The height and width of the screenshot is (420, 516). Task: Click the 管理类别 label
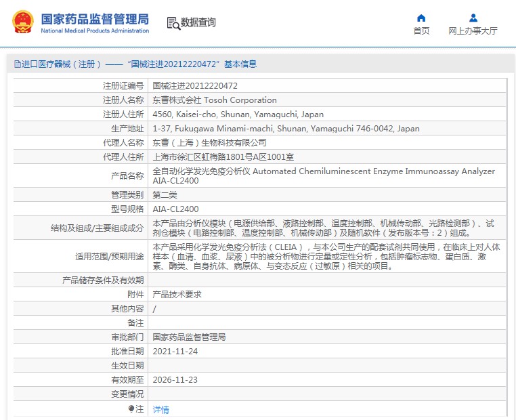[x=127, y=195]
